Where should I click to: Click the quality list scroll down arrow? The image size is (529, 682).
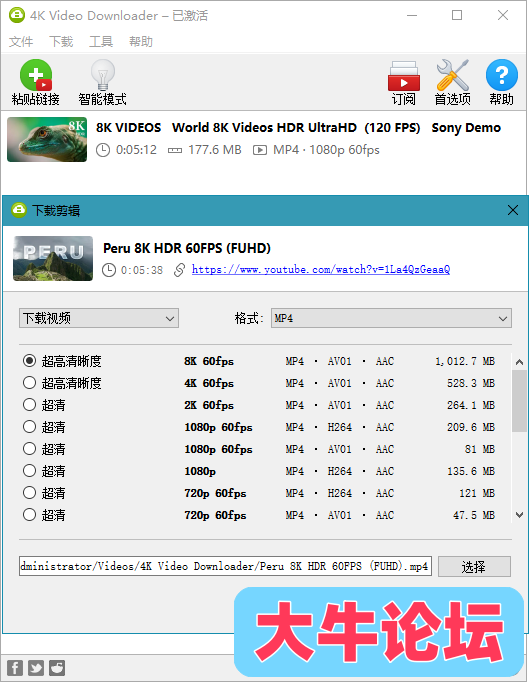point(519,515)
